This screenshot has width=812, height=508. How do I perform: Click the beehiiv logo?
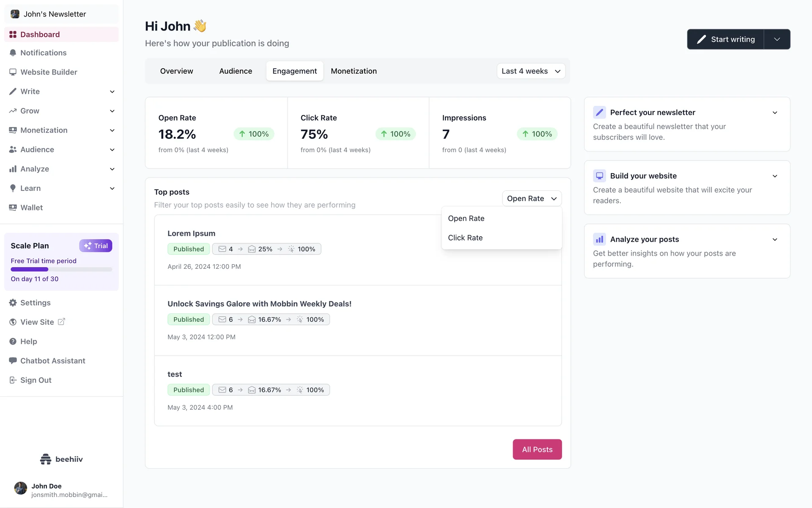pos(61,459)
